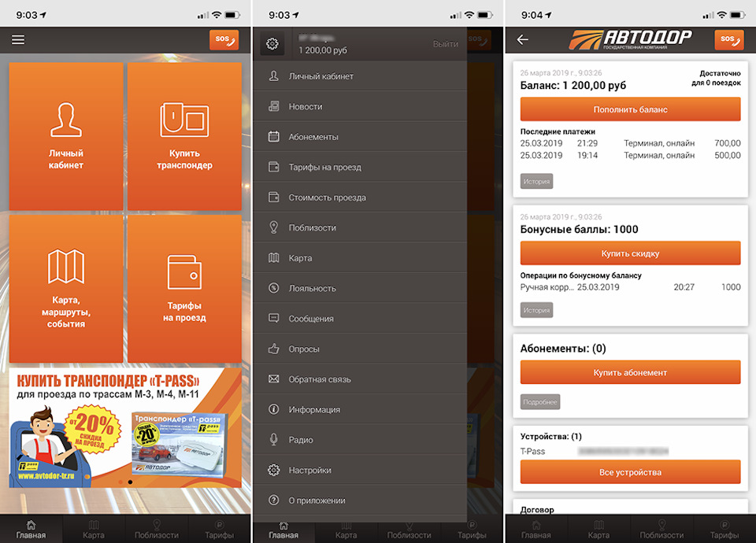
Task: Switch to Поблизости tab on the home screen
Action: [157, 530]
